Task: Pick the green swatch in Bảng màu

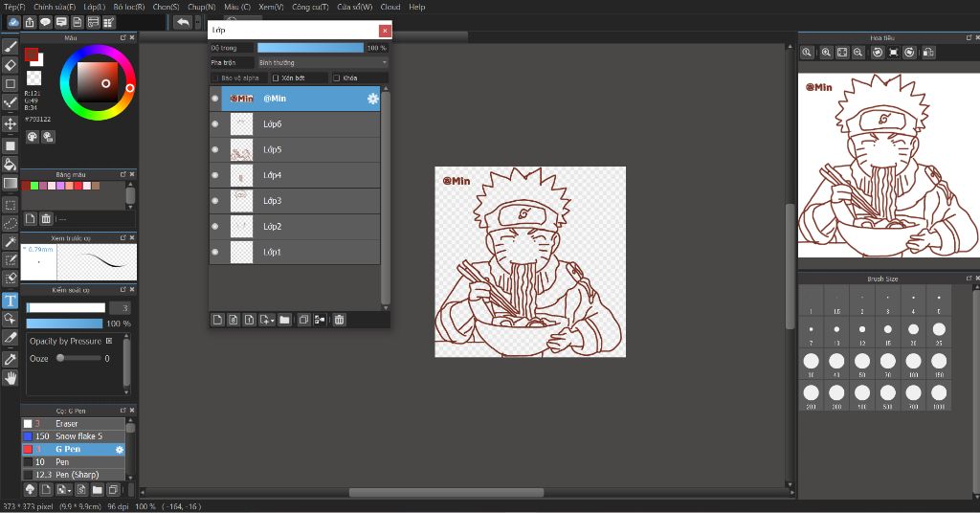Action: tap(34, 186)
